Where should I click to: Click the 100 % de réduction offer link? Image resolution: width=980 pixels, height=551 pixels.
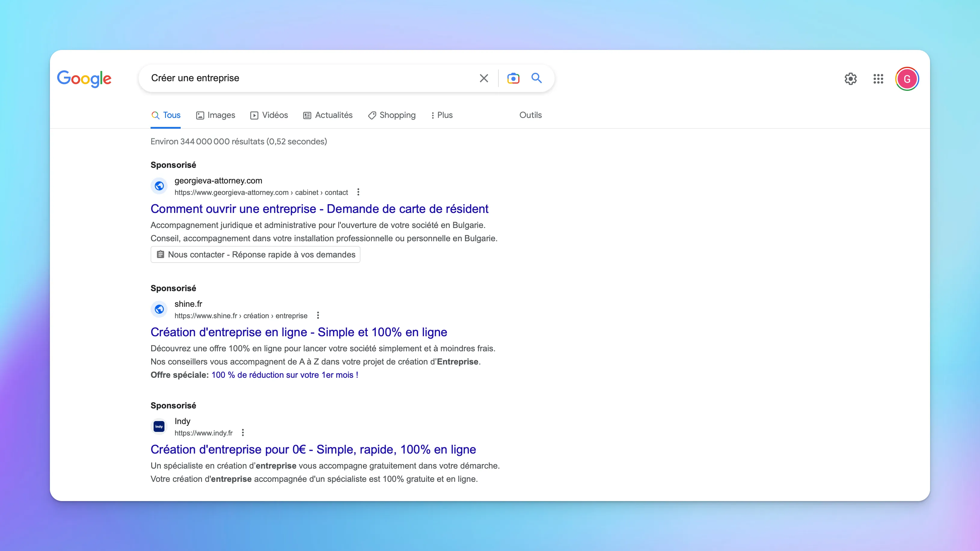285,375
